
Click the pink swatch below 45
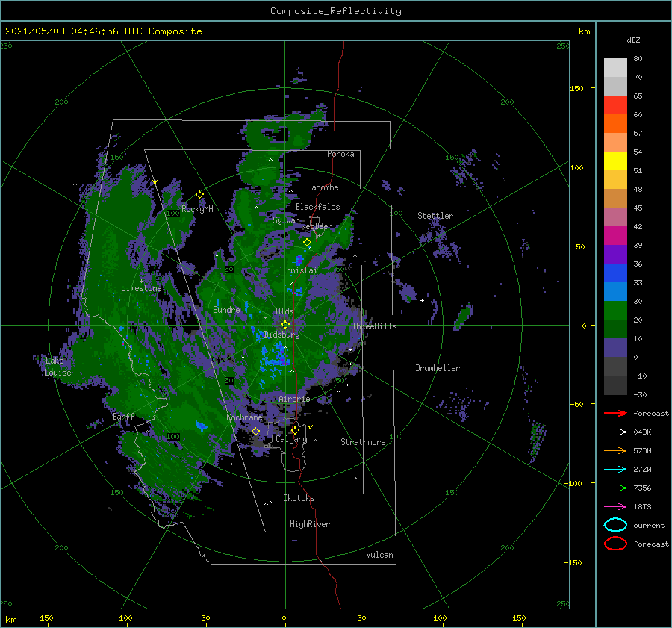pos(615,217)
